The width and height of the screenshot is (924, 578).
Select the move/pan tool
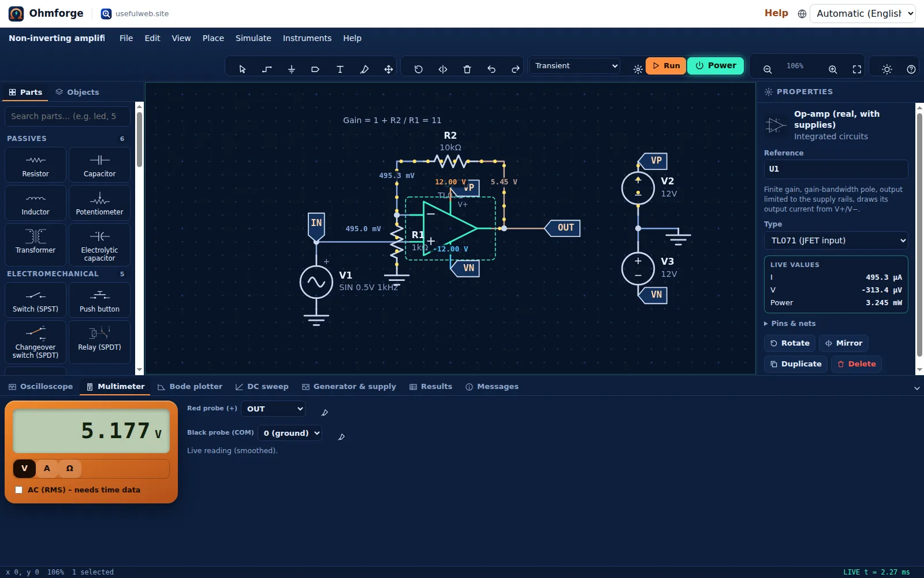click(389, 69)
